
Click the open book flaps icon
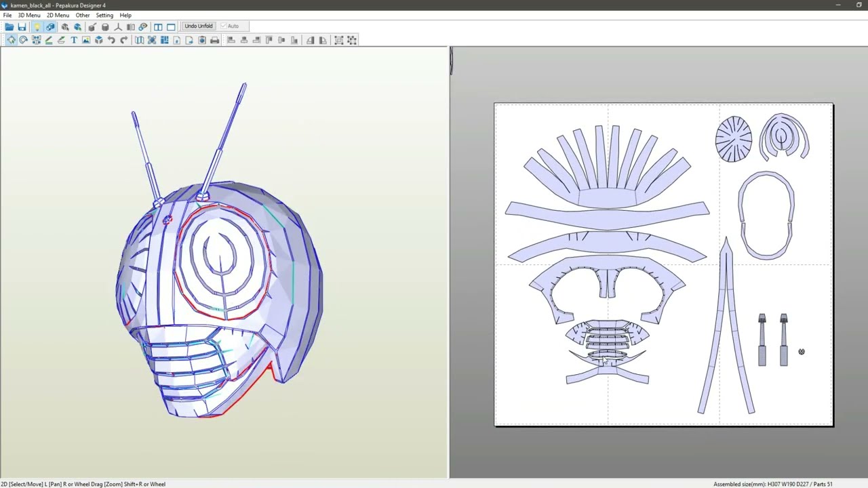[x=130, y=26]
